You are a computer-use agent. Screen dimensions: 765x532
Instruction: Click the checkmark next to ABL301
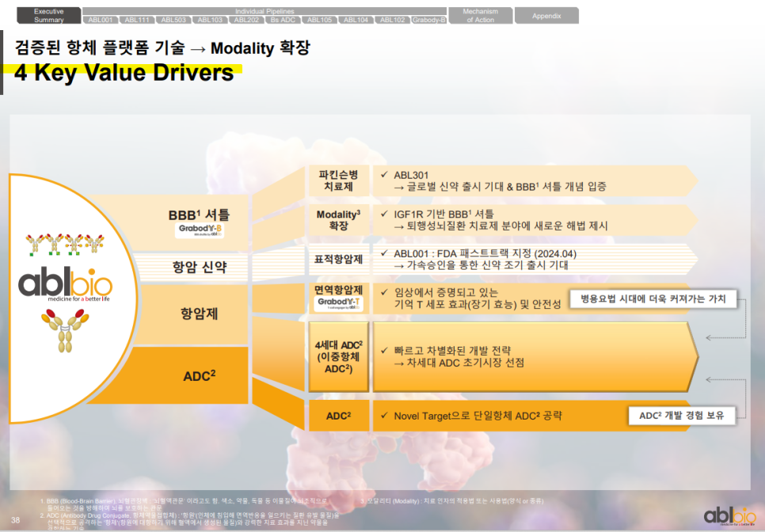tap(384, 175)
